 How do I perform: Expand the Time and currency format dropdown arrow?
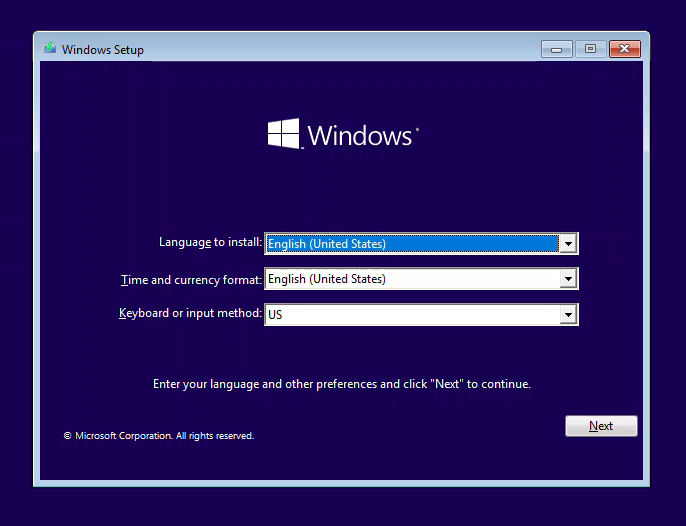568,279
